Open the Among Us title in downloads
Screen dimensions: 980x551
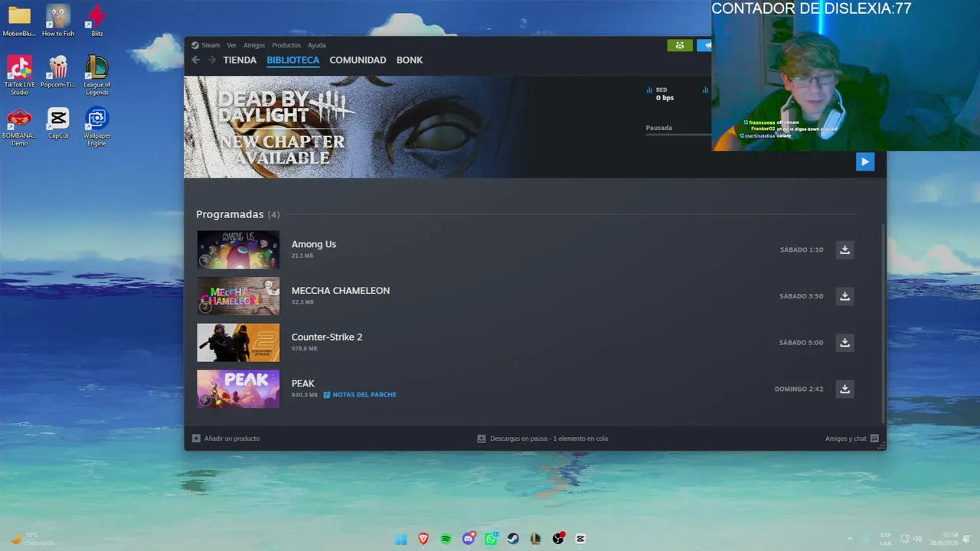[314, 244]
